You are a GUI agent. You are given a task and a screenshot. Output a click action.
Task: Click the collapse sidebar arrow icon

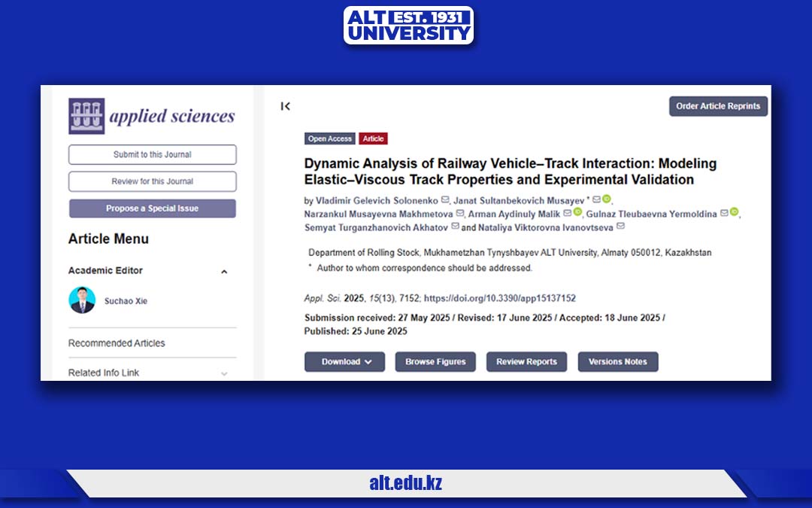pos(285,106)
